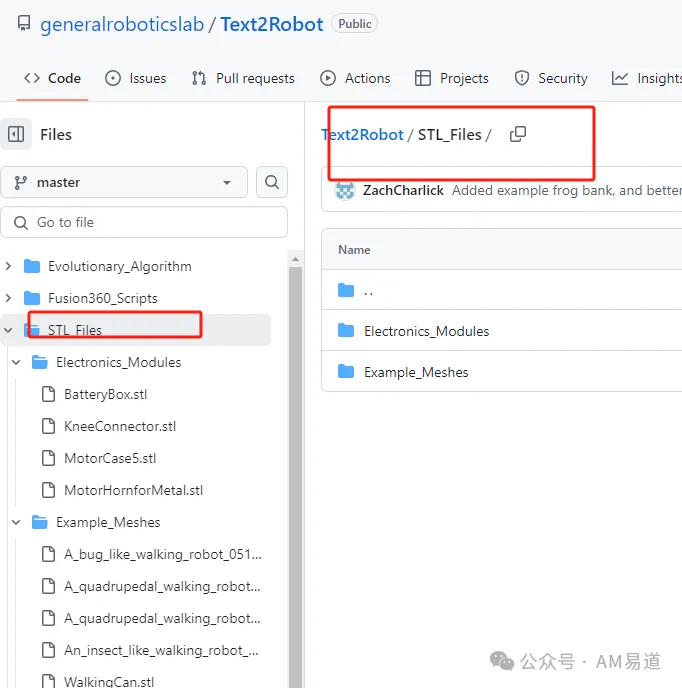The height and width of the screenshot is (688, 682).
Task: Open the Text2Robot repository title link
Action: pos(272,24)
